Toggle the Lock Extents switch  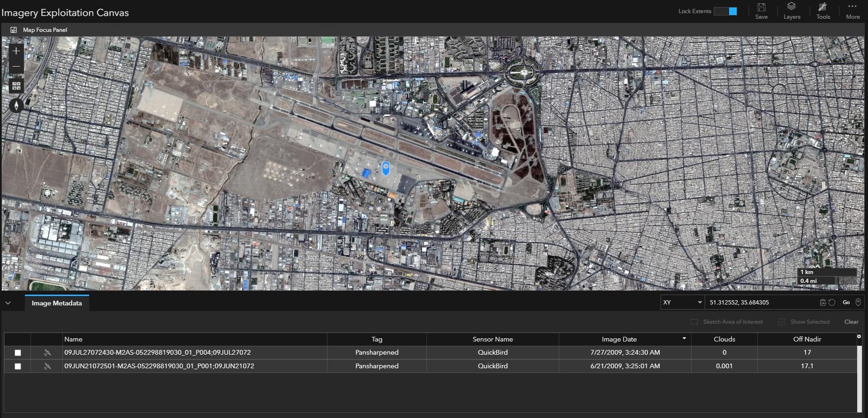(x=725, y=11)
